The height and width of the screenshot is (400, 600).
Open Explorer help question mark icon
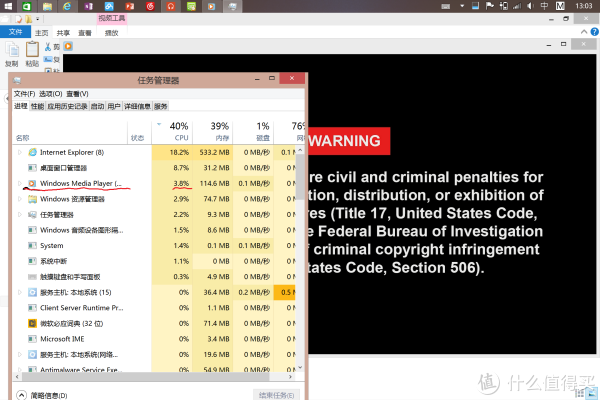[595, 32]
